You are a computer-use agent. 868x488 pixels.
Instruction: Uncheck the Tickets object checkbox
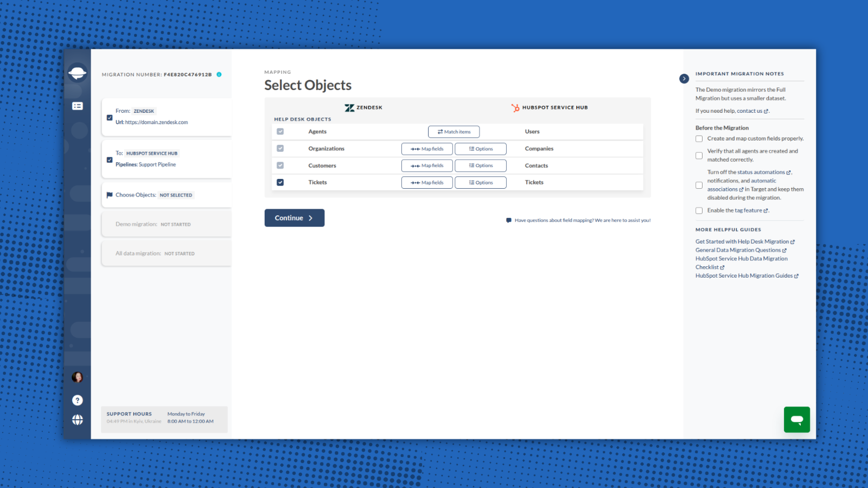click(x=280, y=182)
